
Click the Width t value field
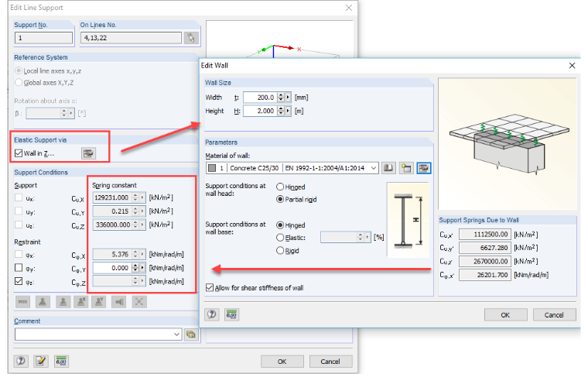pyautogui.click(x=260, y=98)
